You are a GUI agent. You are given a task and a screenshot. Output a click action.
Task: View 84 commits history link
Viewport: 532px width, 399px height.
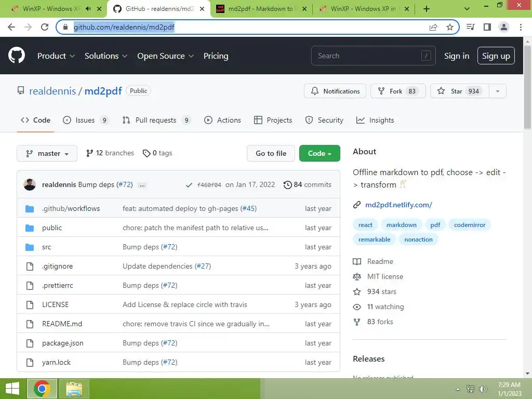(x=308, y=185)
